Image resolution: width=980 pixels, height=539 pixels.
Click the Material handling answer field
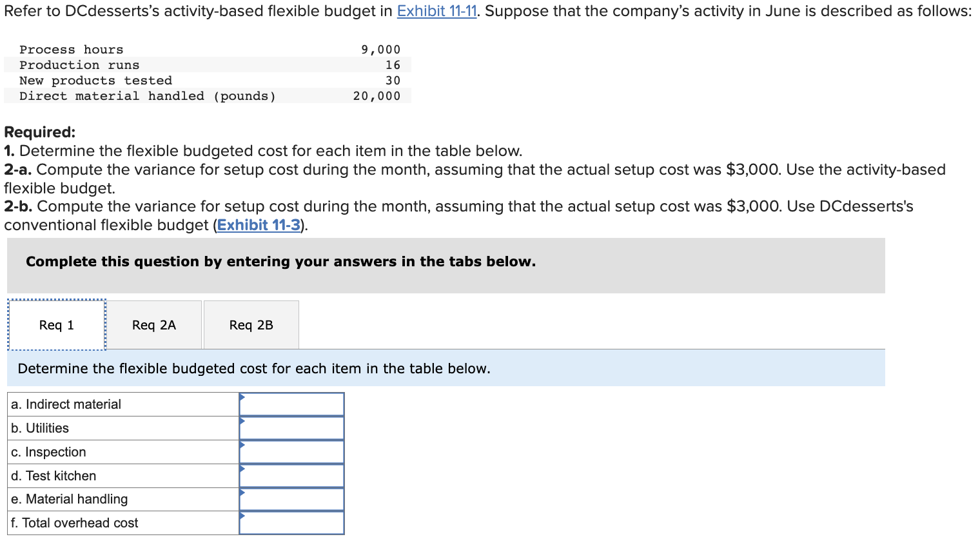293,499
